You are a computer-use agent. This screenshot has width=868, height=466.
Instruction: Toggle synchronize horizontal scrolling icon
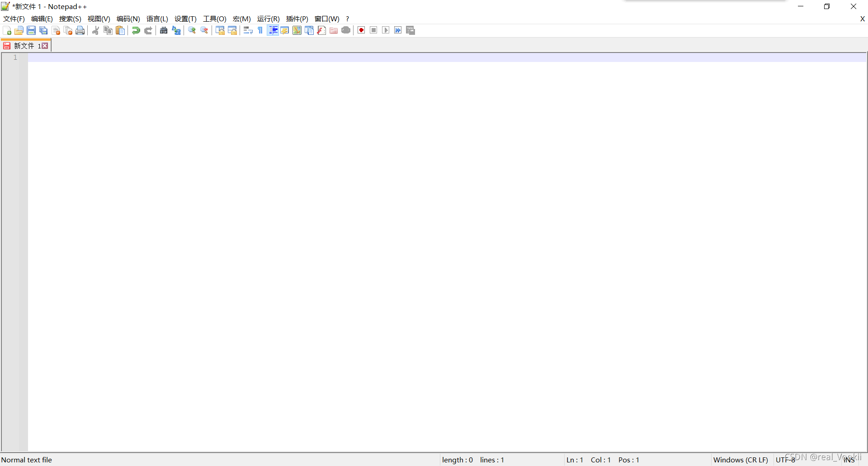[232, 30]
